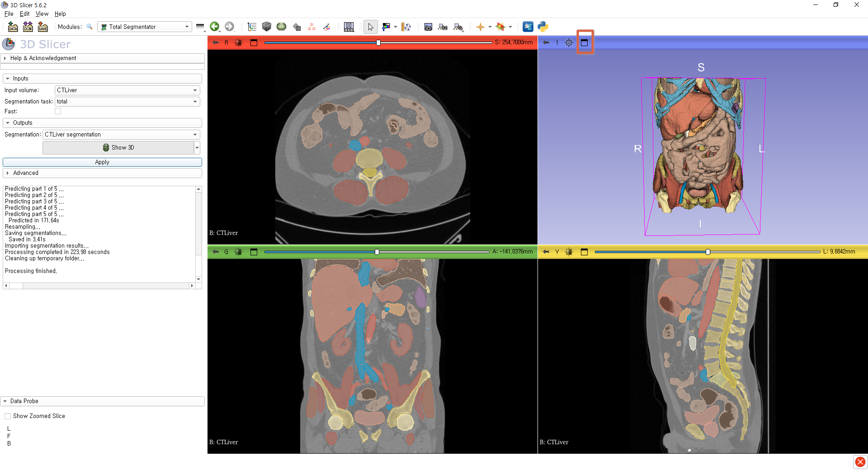This screenshot has width=868, height=470.
Task: Toggle red slice pin controller
Action: point(216,43)
